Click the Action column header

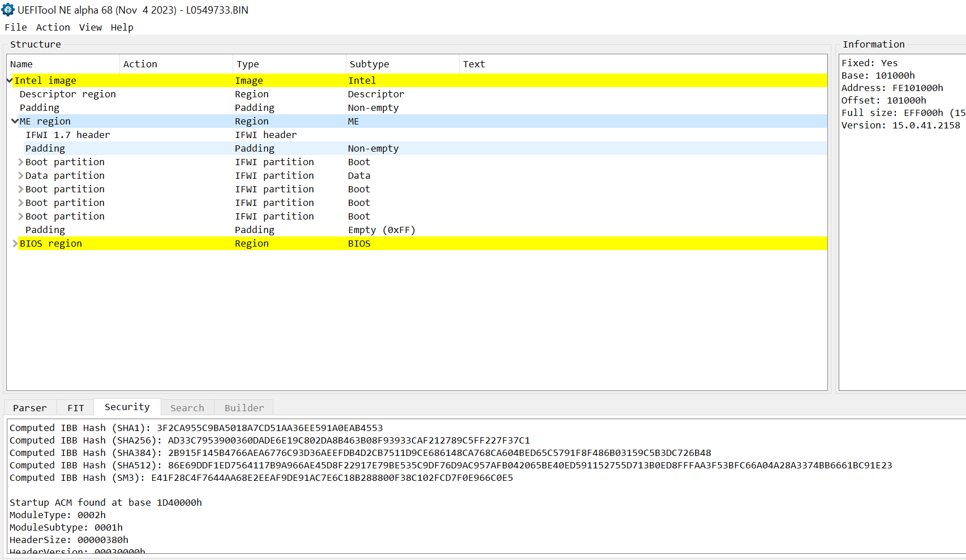[176, 64]
